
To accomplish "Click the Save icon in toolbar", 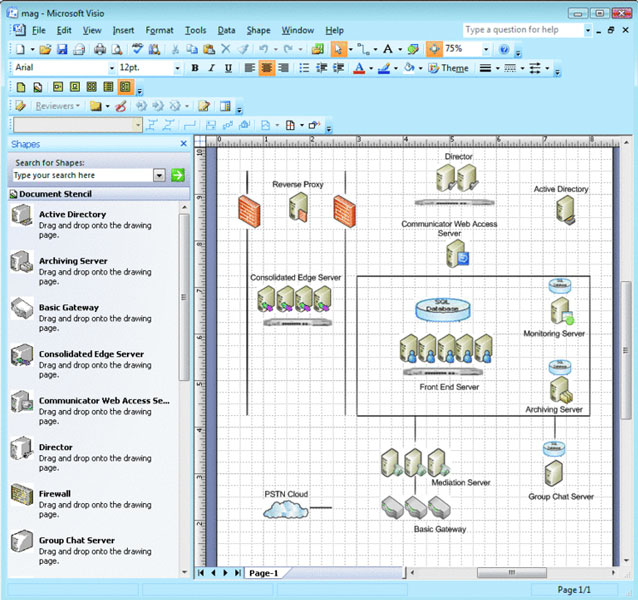I will pyautogui.click(x=62, y=49).
